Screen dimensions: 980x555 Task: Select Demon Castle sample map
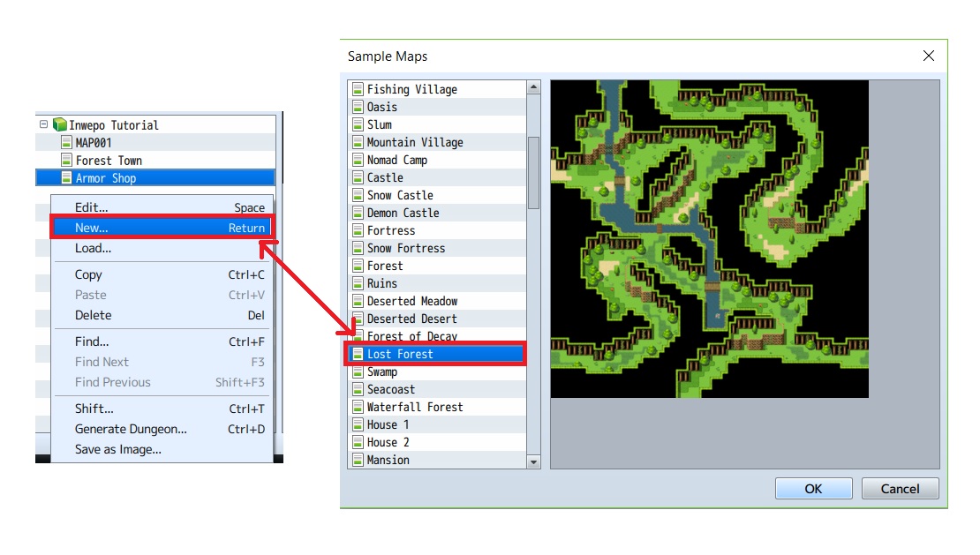(x=438, y=213)
